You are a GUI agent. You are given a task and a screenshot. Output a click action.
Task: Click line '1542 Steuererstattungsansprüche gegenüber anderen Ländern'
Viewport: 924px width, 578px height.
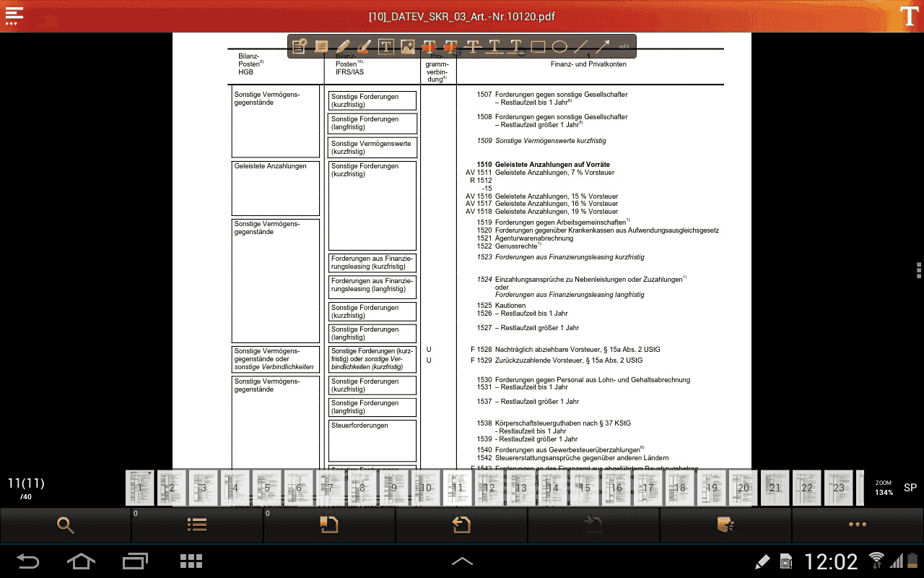[x=572, y=458]
